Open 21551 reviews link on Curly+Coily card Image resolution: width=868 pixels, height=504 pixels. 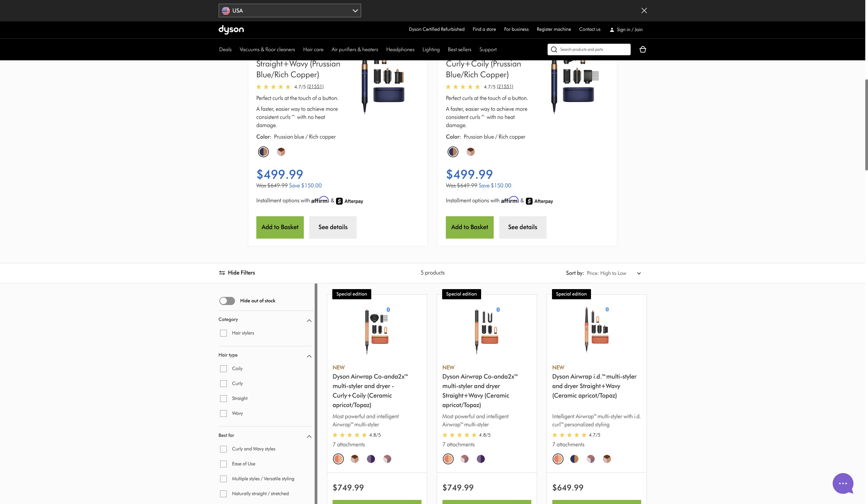(505, 86)
